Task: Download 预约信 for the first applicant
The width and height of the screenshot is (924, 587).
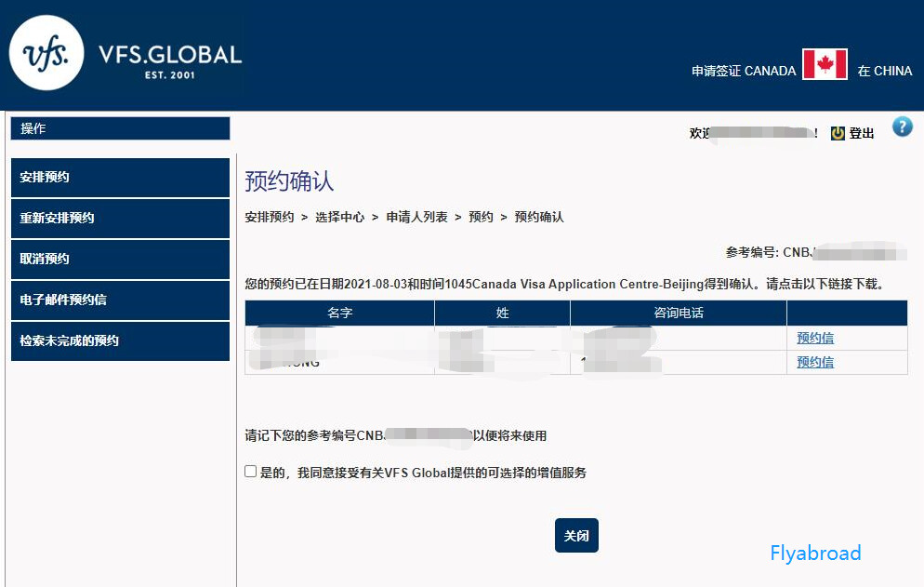Action: (815, 338)
